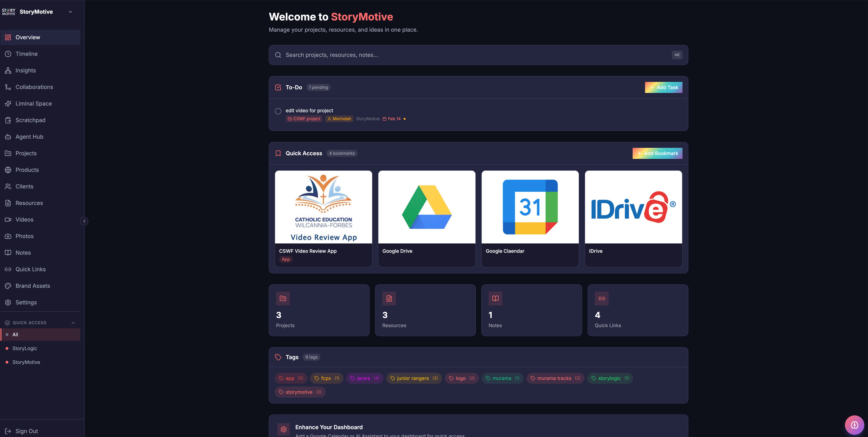The width and height of the screenshot is (868, 437).
Task: Collapse the sidebar with the chevron handle
Action: click(x=84, y=221)
